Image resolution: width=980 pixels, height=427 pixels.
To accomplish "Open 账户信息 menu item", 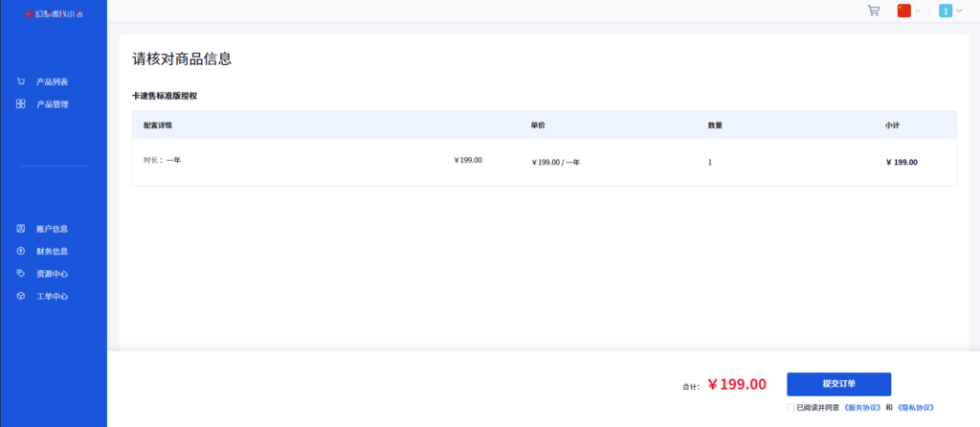I will 53,229.
